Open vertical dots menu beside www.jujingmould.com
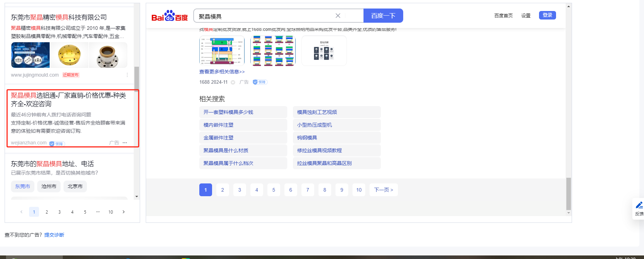This screenshot has height=259, width=644. 127,75
